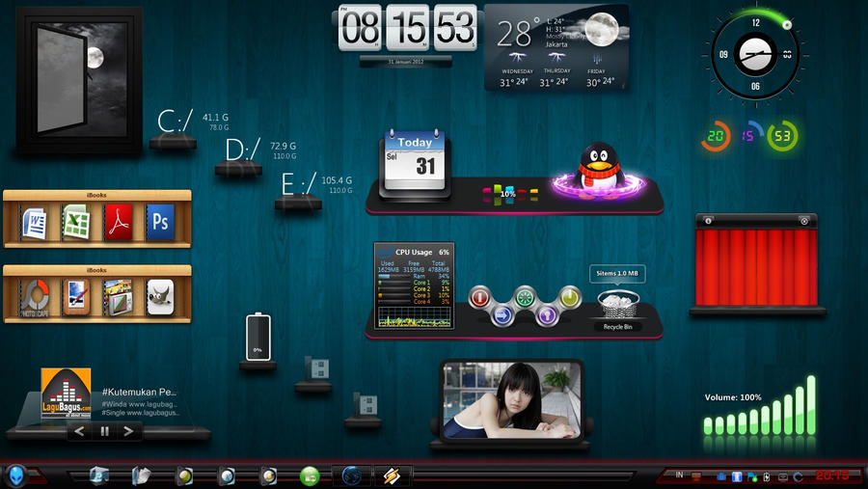The width and height of the screenshot is (868, 489).
Task: Click the lower USB drive icon
Action: coord(366,405)
